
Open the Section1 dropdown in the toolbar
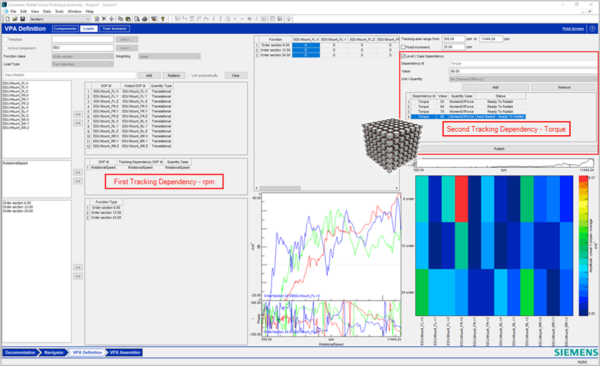pyautogui.click(x=60, y=19)
